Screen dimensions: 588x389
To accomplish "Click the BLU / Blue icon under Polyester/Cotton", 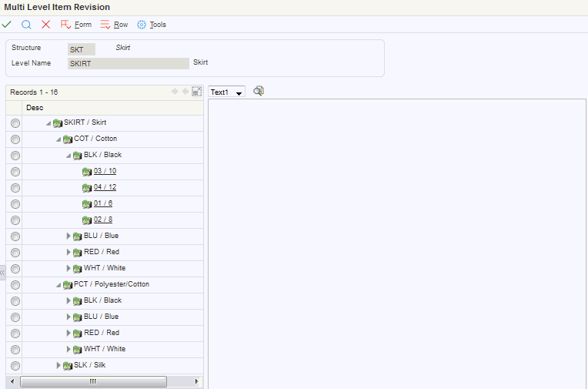I will (x=77, y=317).
